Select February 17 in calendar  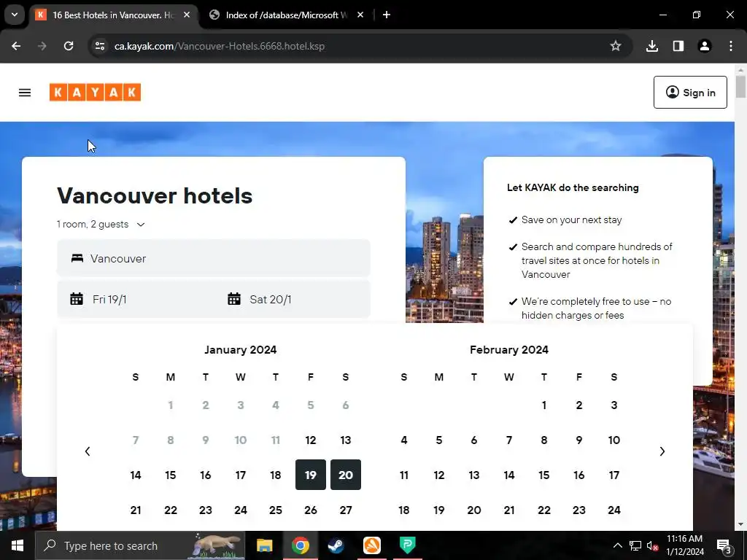click(614, 475)
